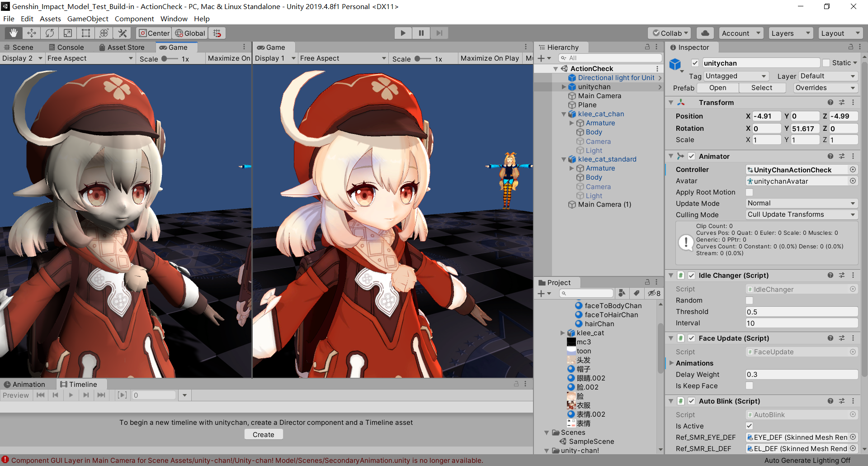Lock the Inspector panel
Viewport: 868px width, 466px height.
(851, 47)
